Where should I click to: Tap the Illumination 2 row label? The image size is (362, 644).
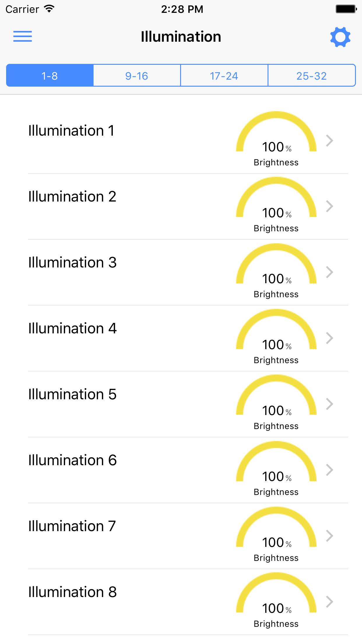[72, 197]
